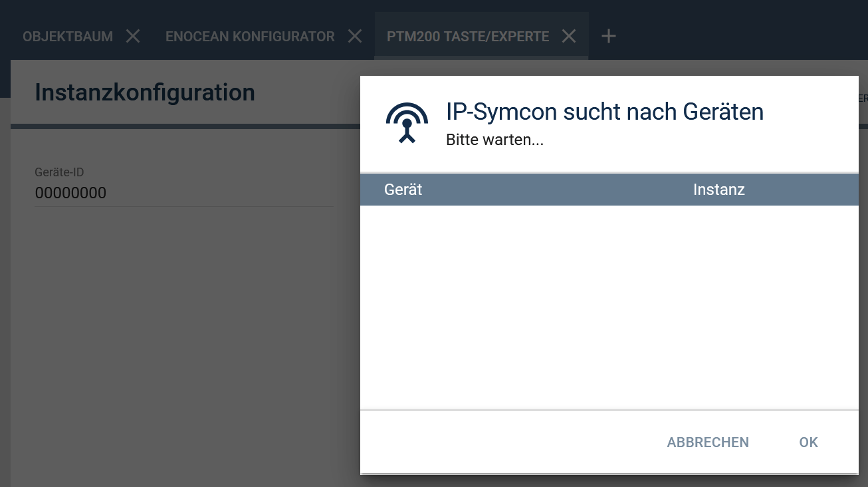Cancel the device search with ABBRECHEN
Viewport: 868px width, 487px height.
[708, 442]
